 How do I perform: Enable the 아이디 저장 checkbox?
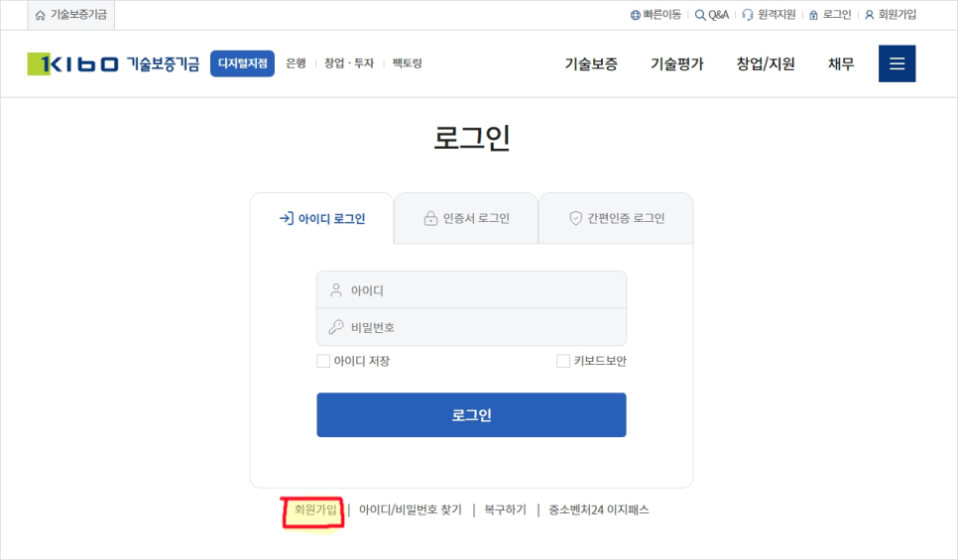[323, 361]
